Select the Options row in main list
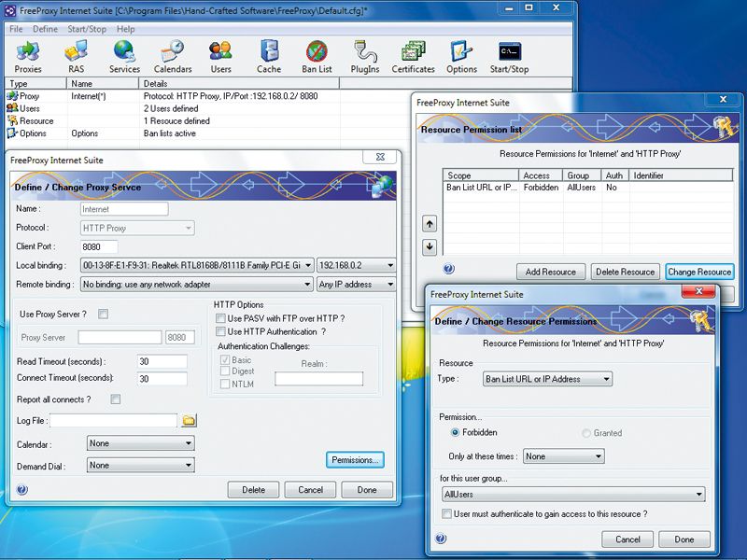The image size is (747, 560). point(172,133)
